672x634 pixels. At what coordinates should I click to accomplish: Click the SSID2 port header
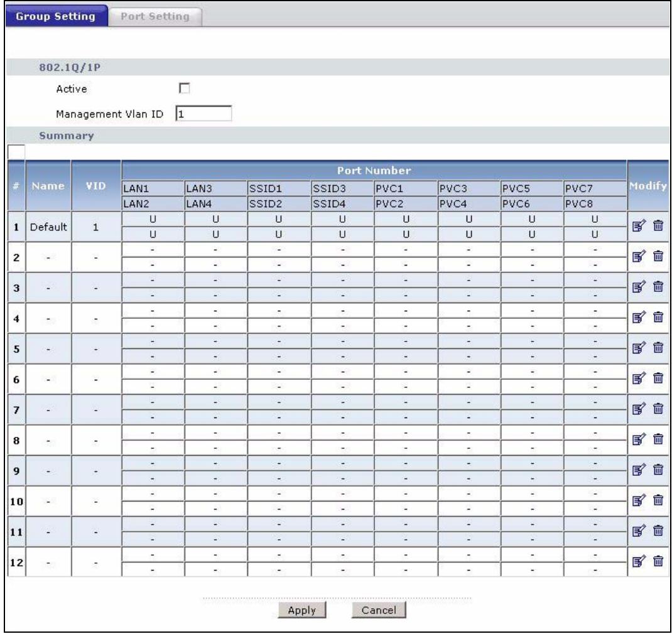[x=279, y=203]
